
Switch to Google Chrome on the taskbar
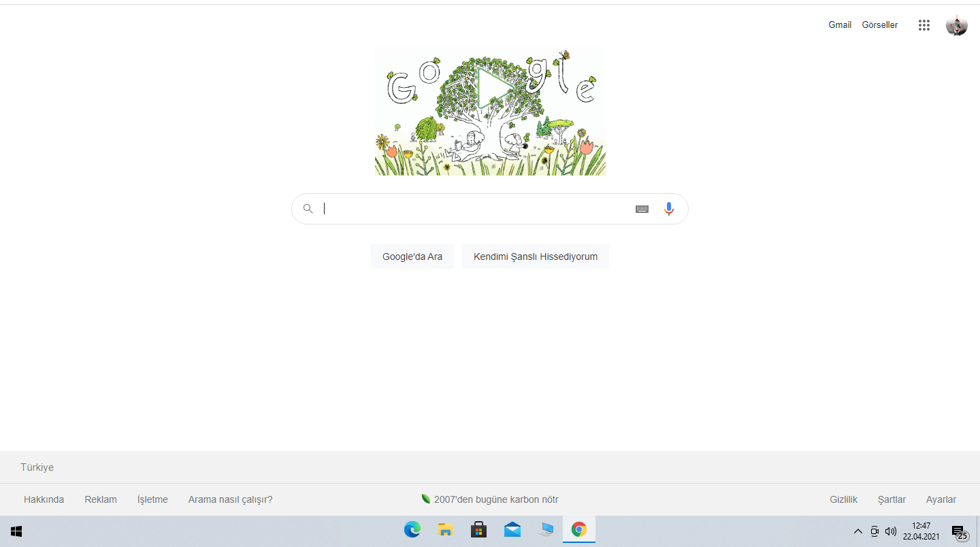(579, 530)
